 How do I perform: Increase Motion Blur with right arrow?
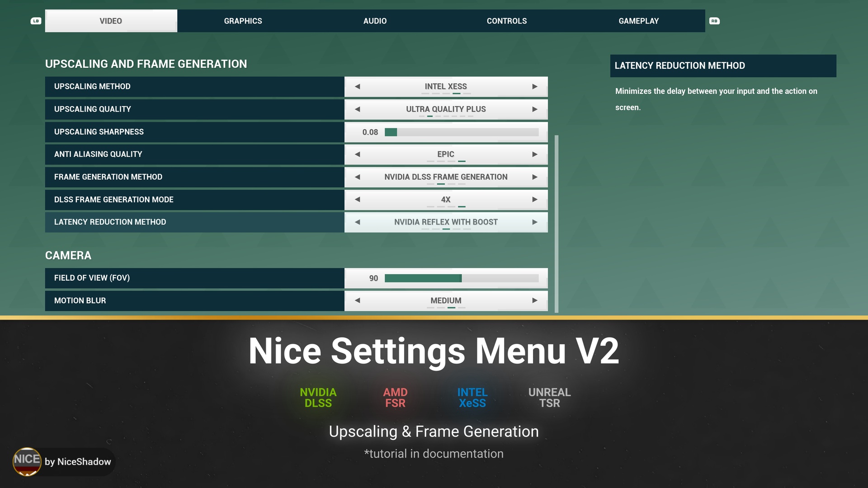pos(535,300)
